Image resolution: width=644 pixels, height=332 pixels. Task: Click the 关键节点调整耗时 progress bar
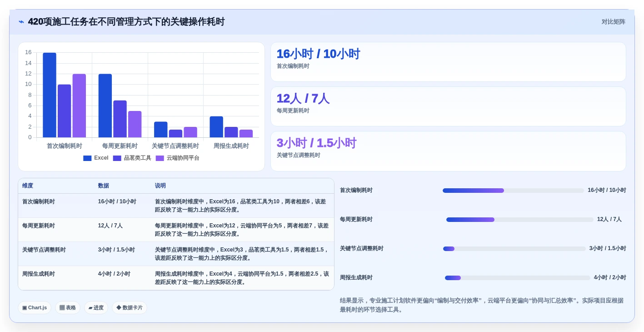coord(514,249)
